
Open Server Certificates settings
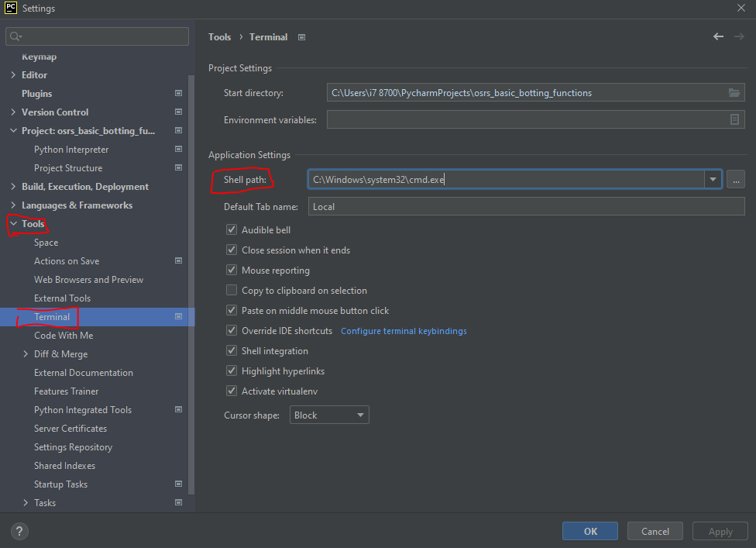[70, 429]
